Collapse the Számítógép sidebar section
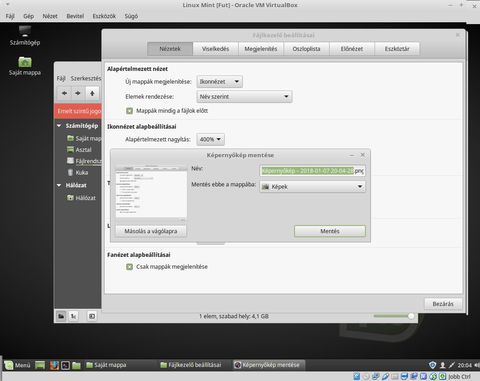The width and height of the screenshot is (480, 381). pyautogui.click(x=59, y=126)
